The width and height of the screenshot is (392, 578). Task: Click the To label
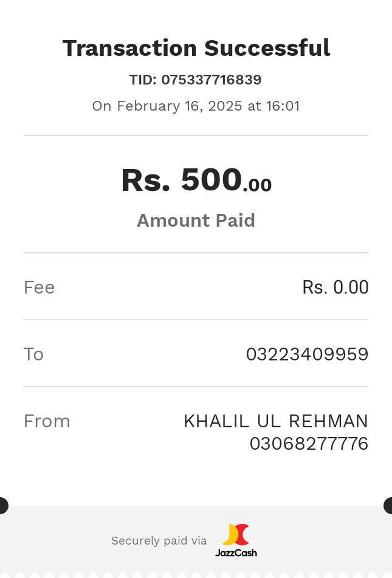point(33,354)
